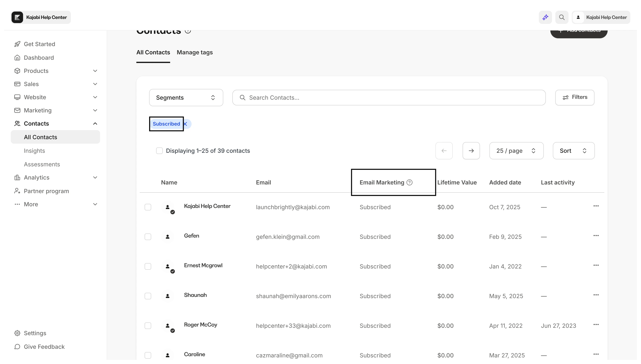Open actions menu for Ernest Mcgrowl row

[596, 265]
